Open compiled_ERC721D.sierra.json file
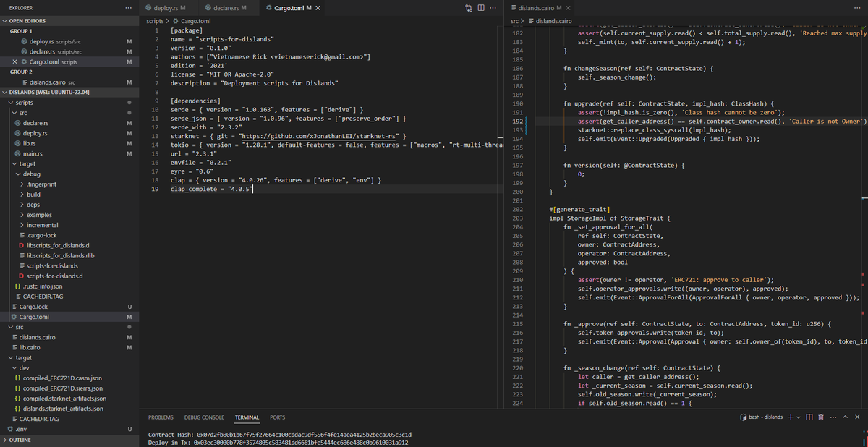868x447 pixels. [x=69, y=388]
